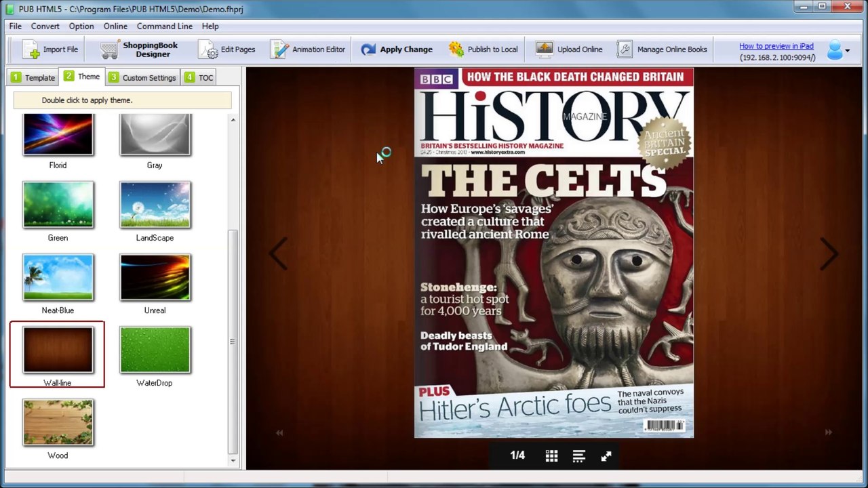Select the WaterDrop theme thumbnail
Viewport: 868px width, 488px height.
point(155,350)
